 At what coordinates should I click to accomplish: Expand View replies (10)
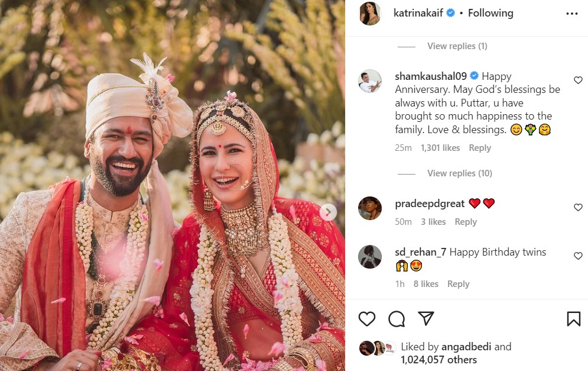459,173
